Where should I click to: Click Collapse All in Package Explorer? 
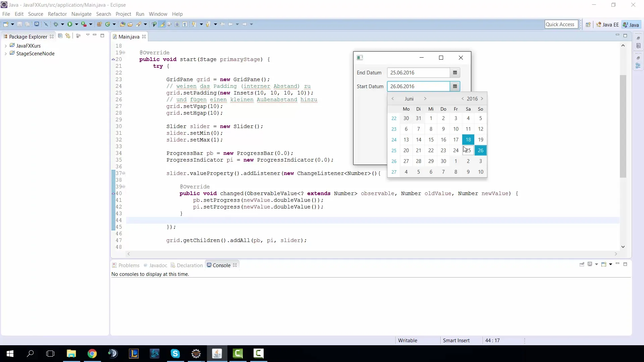(x=60, y=36)
